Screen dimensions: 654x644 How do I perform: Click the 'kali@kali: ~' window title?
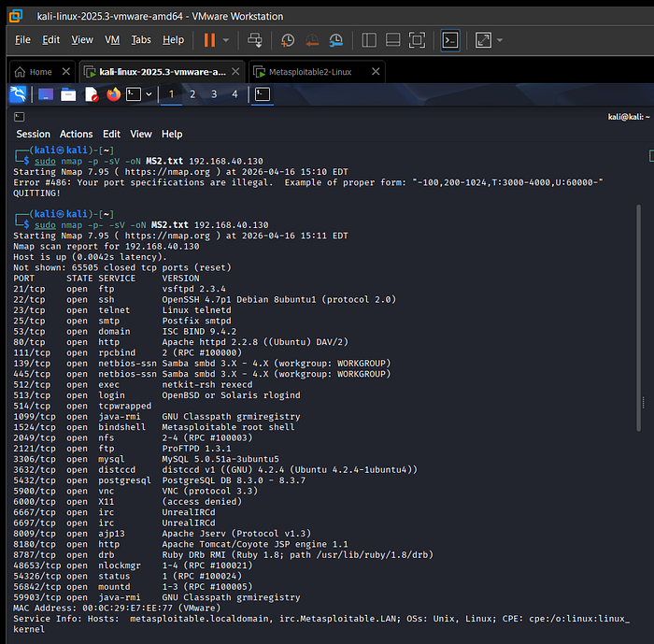coord(629,117)
